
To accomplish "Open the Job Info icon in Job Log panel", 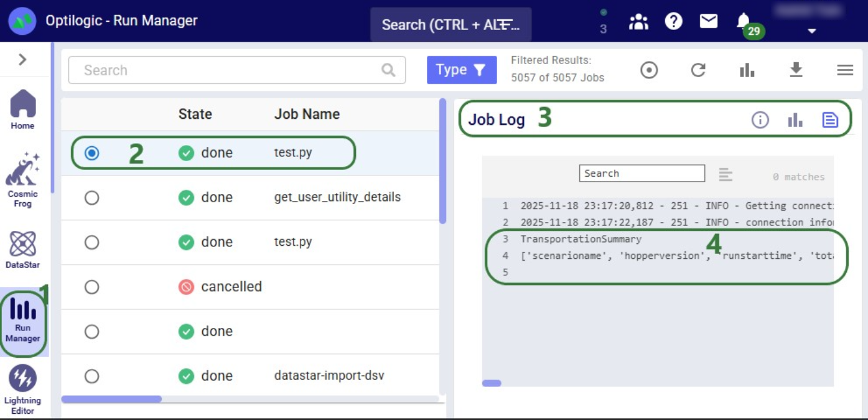I will (760, 119).
